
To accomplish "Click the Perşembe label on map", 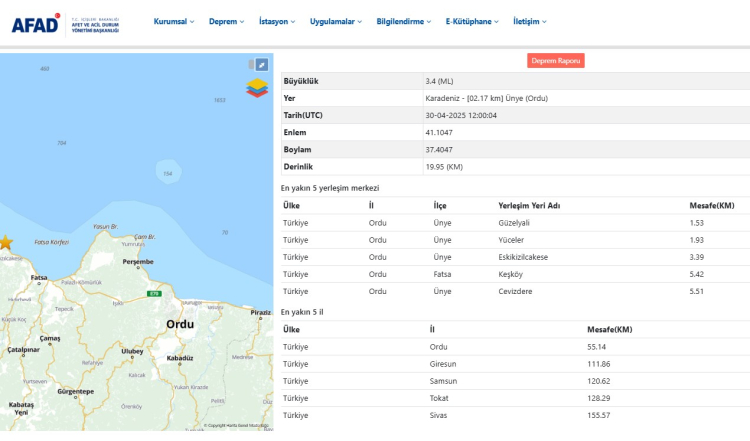I will (x=137, y=261).
